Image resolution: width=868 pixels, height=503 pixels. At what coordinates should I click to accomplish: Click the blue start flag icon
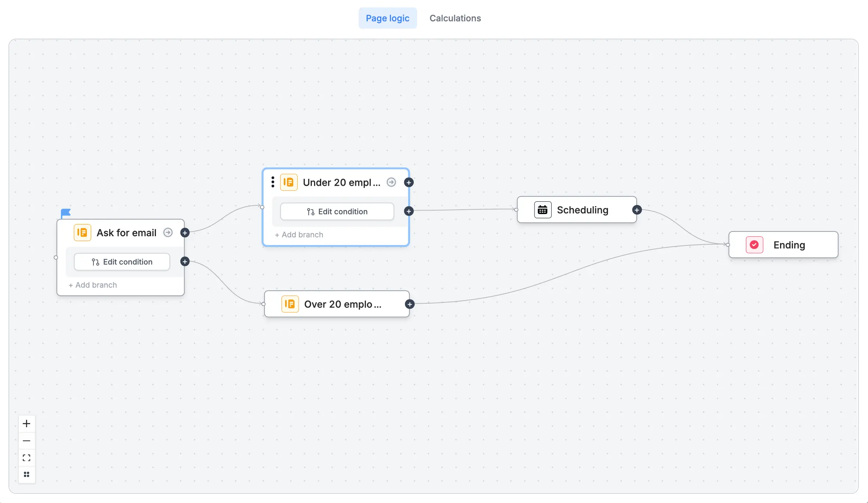tap(65, 213)
